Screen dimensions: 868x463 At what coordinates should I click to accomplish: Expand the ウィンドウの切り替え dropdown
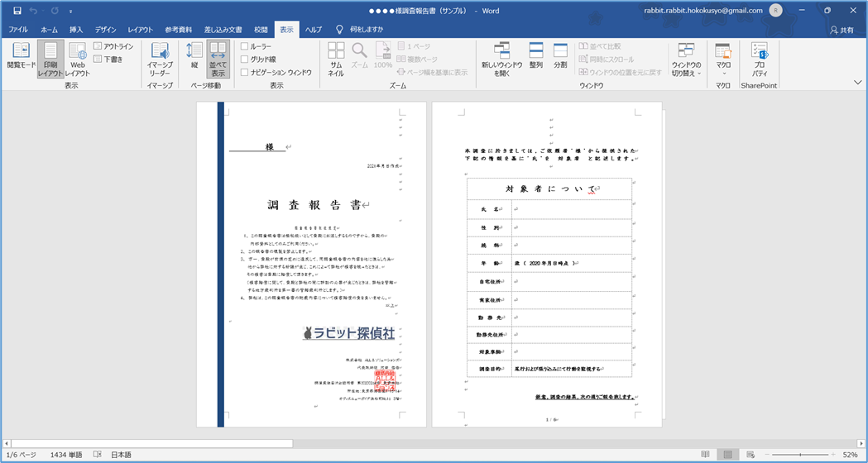pyautogui.click(x=686, y=60)
